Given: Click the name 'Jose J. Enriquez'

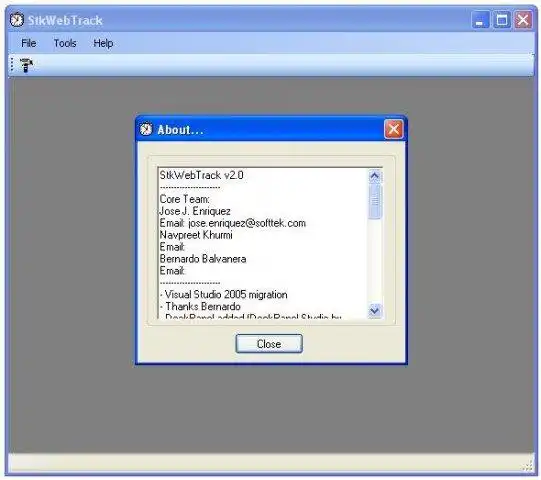Looking at the screenshot, I should 195,211.
